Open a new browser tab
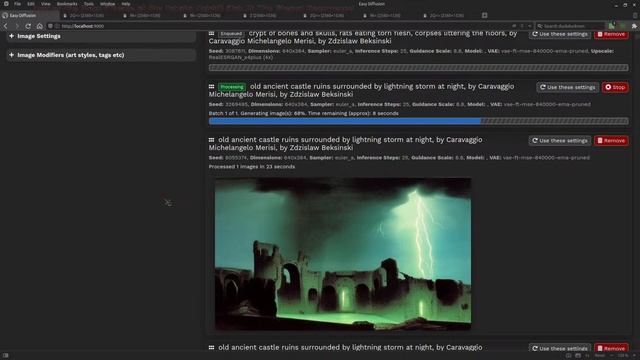The height and width of the screenshot is (360, 640). [484, 16]
